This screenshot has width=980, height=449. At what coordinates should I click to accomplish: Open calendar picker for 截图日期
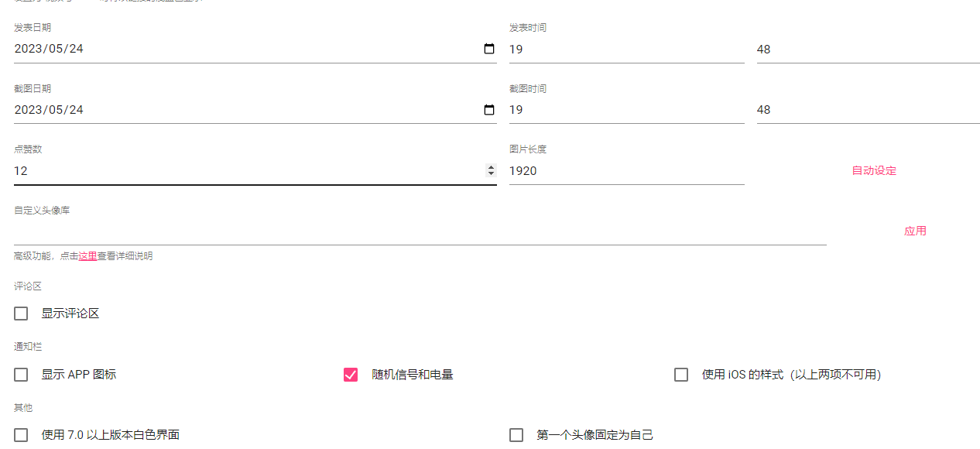(489, 110)
